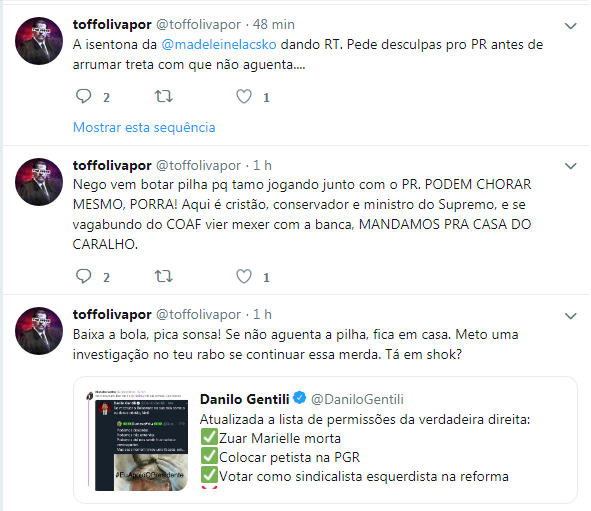
Task: Open the quoted tweet 'Atualizada a lista' text
Action: [365, 419]
